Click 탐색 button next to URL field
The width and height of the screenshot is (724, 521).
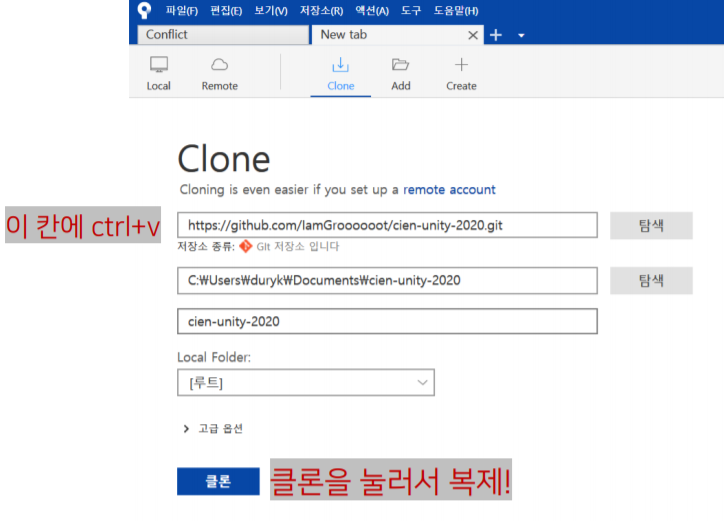pos(651,225)
